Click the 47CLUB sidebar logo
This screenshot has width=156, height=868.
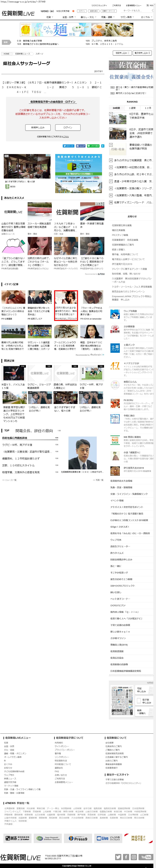point(115,366)
